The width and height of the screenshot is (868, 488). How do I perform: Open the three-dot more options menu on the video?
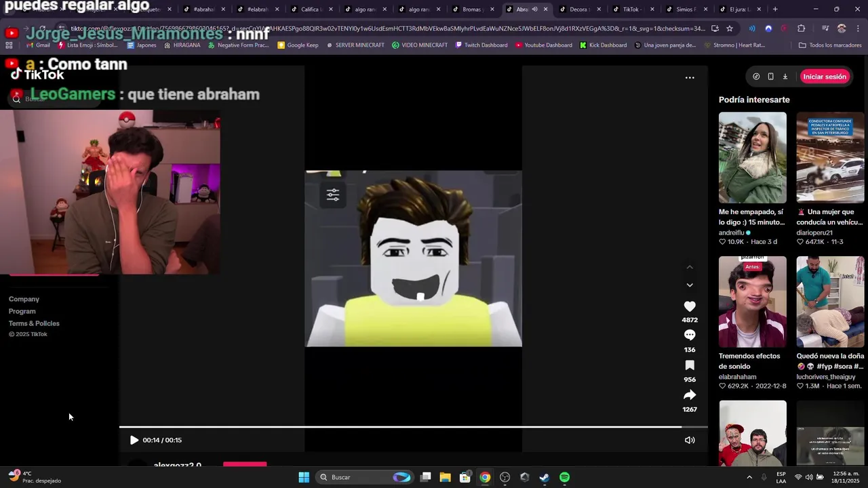tap(690, 77)
